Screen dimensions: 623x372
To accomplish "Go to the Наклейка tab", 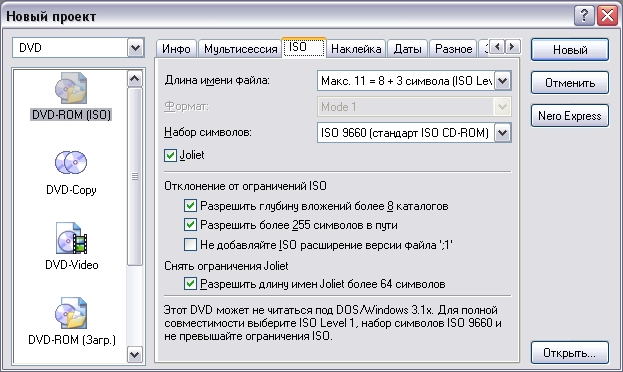I will [356, 49].
